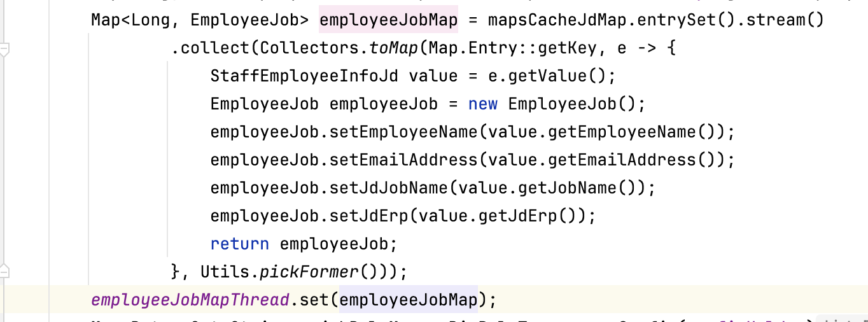Click the Long type in Map generic
This screenshot has width=868, height=322.
[151, 20]
